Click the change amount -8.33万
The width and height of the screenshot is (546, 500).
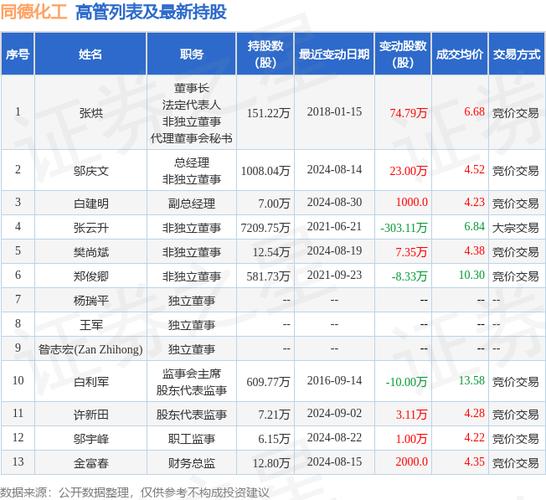tap(410, 276)
